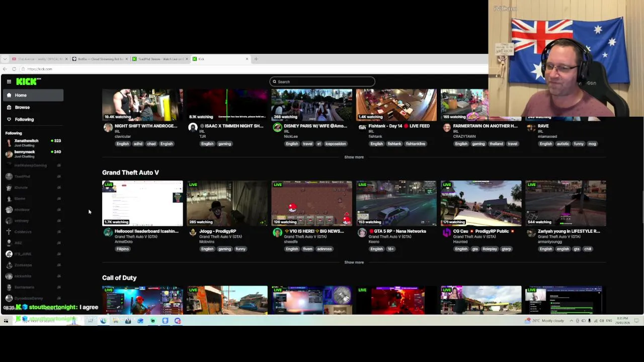Select the Filipino tag under ArmelDoto
Viewport: 644px width, 362px height.
coord(122,249)
